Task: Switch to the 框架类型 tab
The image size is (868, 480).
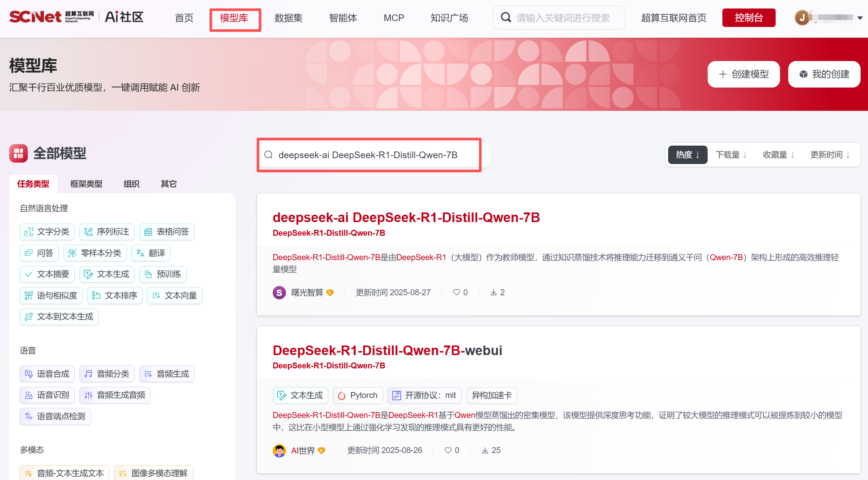Action: pyautogui.click(x=86, y=184)
